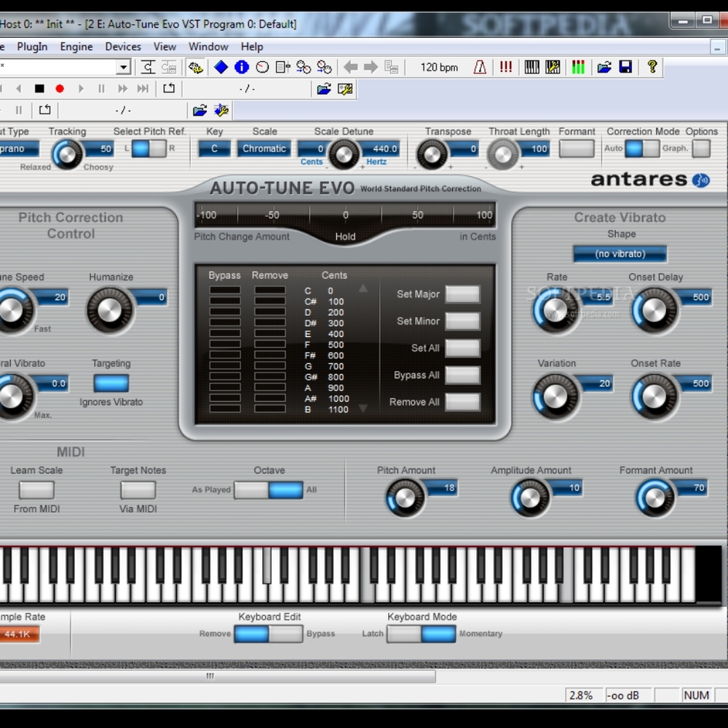The image size is (728, 728).
Task: Toggle Bypass box for note C
Action: click(x=225, y=290)
